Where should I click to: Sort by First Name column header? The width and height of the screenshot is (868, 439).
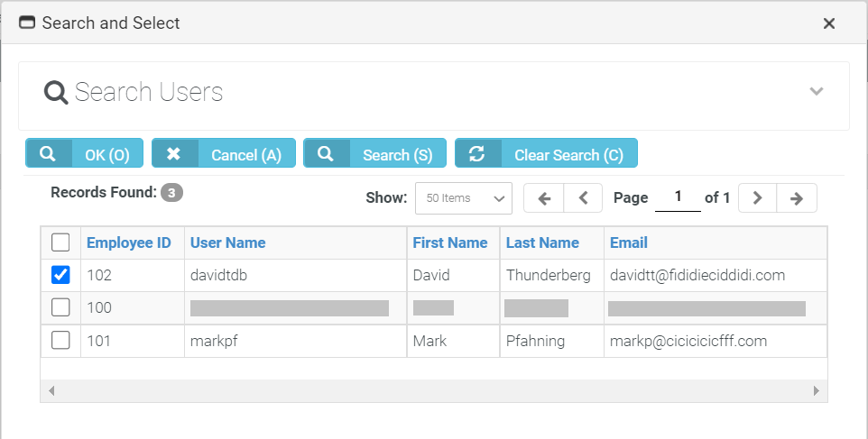450,242
